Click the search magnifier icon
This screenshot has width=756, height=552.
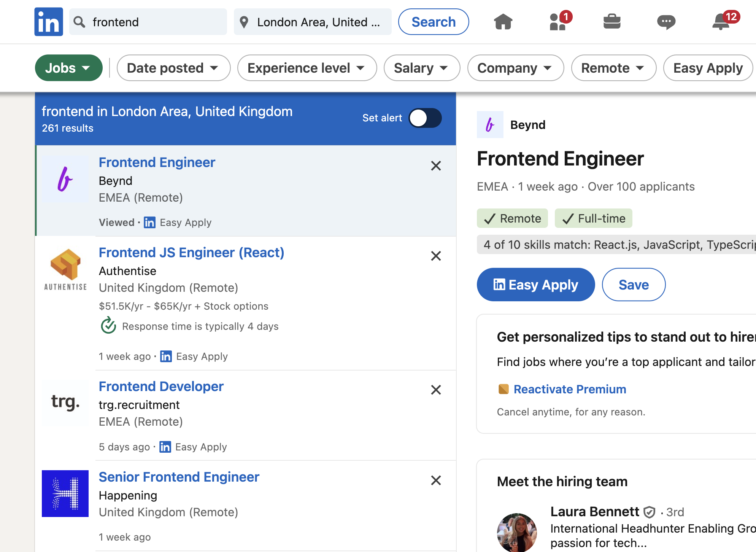79,22
